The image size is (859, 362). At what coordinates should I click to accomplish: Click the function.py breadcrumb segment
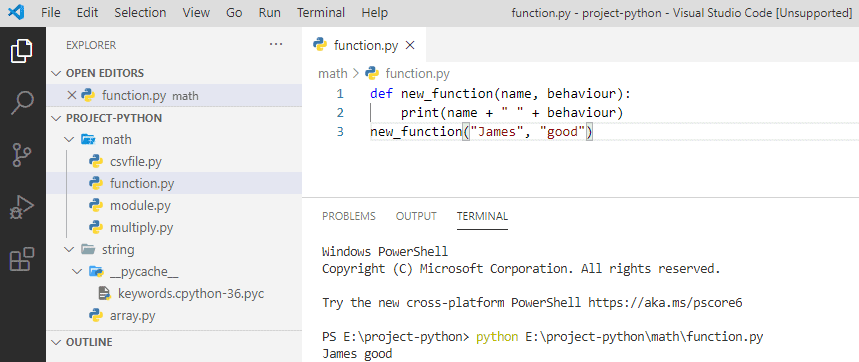(x=417, y=73)
